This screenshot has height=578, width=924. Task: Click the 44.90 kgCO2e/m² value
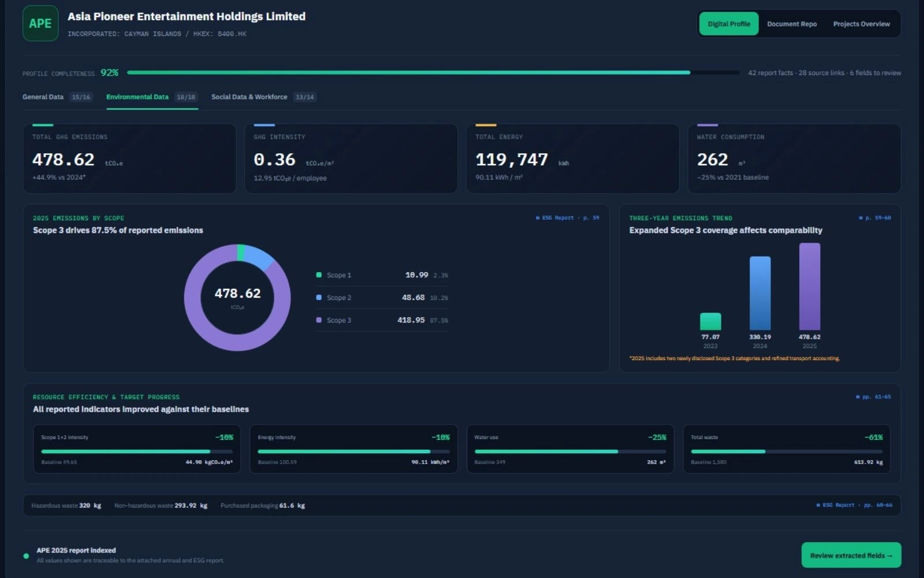coord(209,462)
